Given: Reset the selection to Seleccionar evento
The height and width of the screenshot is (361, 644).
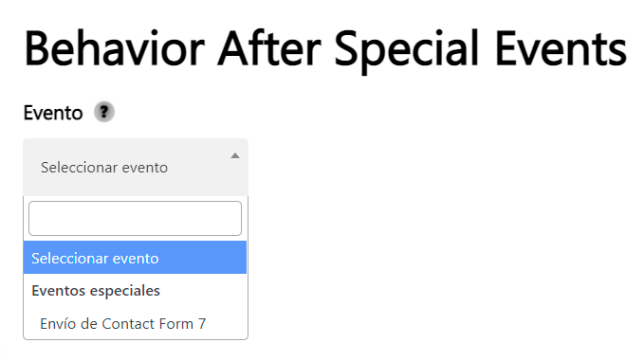Looking at the screenshot, I should pyautogui.click(x=135, y=258).
